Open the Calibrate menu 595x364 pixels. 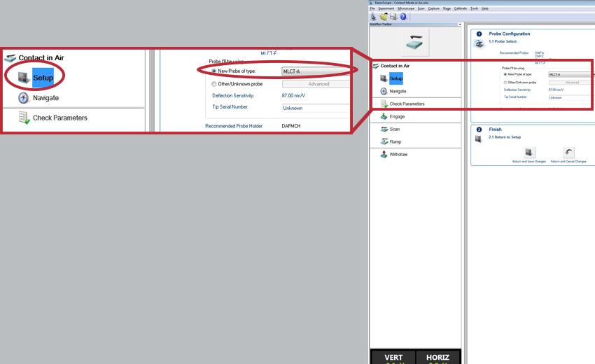pos(461,8)
